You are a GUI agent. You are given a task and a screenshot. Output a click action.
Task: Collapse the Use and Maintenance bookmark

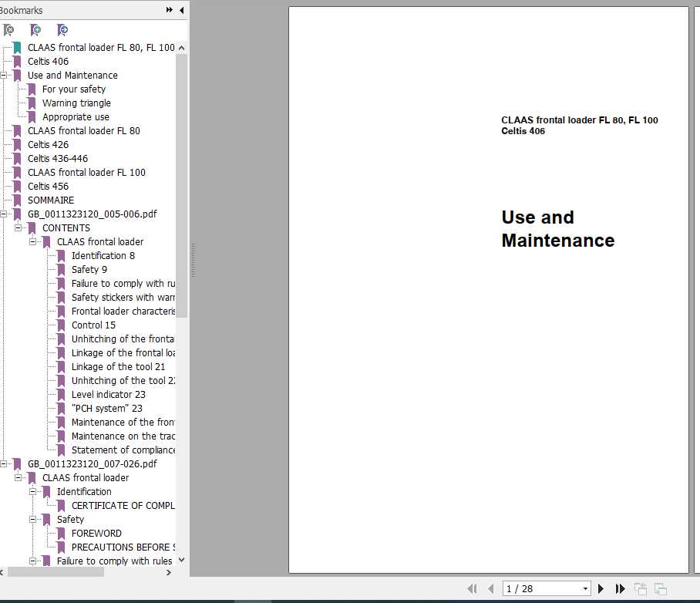click(x=4, y=76)
